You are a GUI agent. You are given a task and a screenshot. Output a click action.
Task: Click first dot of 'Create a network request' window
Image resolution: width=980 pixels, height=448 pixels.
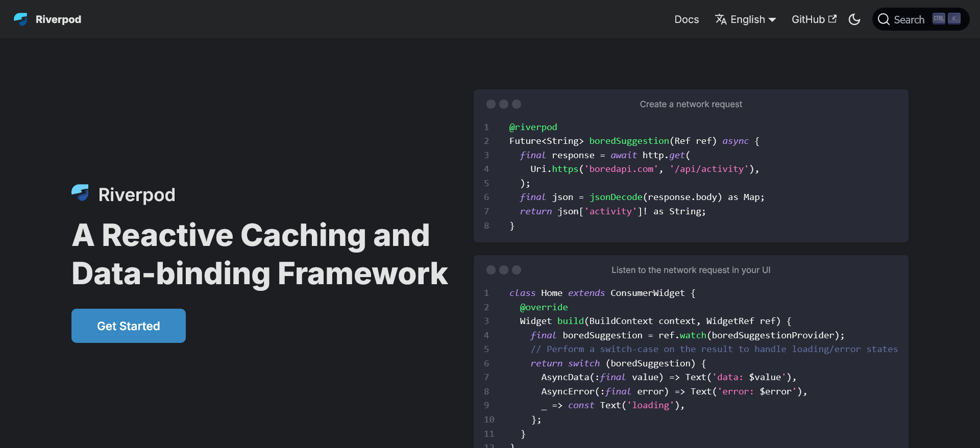coord(491,104)
